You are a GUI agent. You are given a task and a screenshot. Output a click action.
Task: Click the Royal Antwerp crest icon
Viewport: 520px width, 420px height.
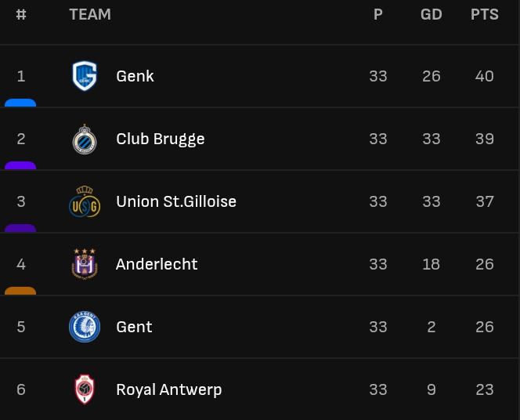coord(85,389)
